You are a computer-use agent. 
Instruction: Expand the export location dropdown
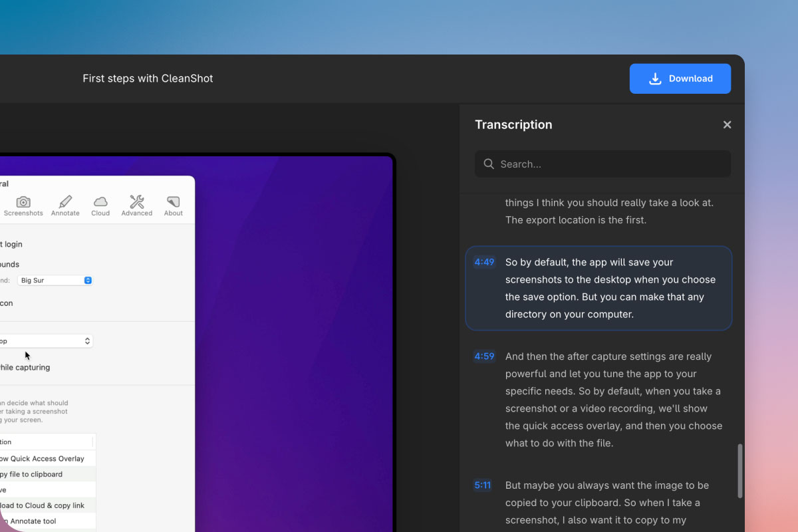[x=45, y=341]
